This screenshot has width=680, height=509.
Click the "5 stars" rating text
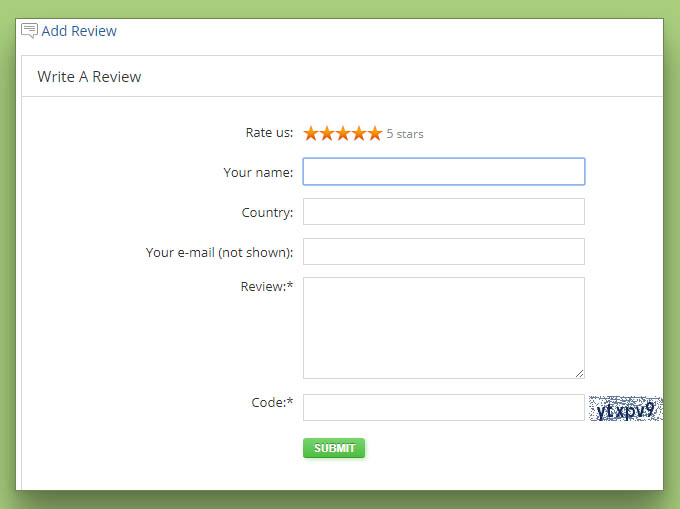click(x=405, y=134)
